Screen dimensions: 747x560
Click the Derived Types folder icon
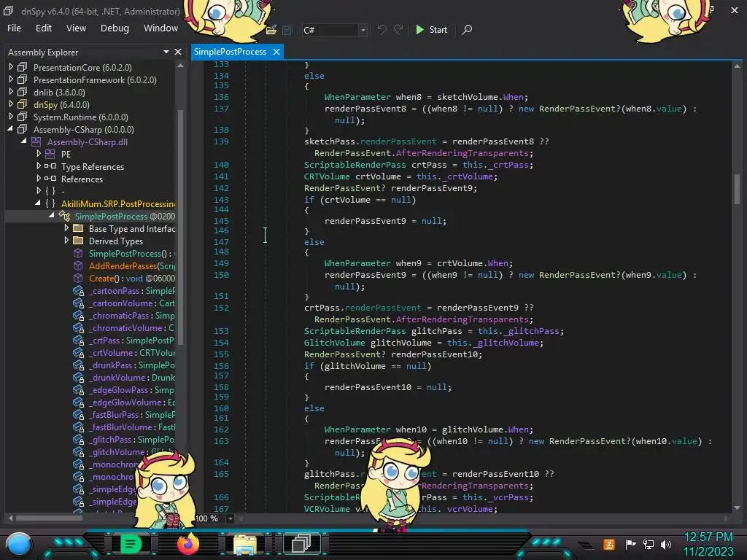point(78,241)
